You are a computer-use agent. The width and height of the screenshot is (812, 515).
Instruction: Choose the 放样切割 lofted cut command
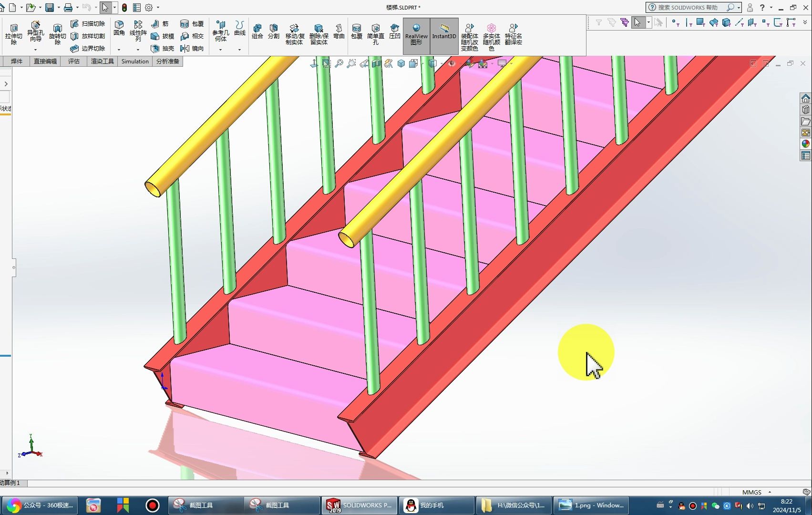tap(88, 36)
